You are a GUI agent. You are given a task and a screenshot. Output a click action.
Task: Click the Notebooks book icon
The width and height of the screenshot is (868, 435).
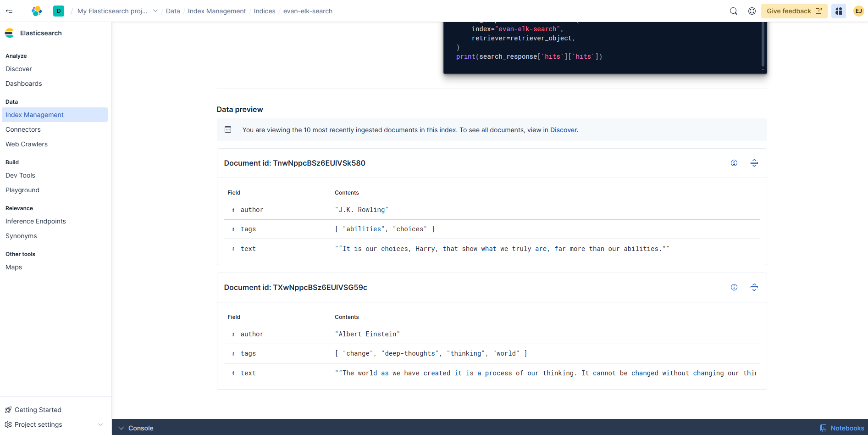click(824, 428)
